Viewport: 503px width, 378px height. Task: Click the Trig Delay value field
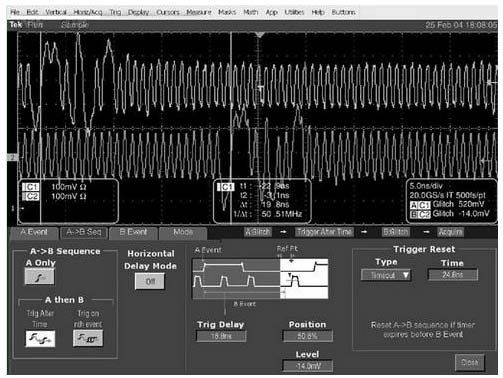221,336
